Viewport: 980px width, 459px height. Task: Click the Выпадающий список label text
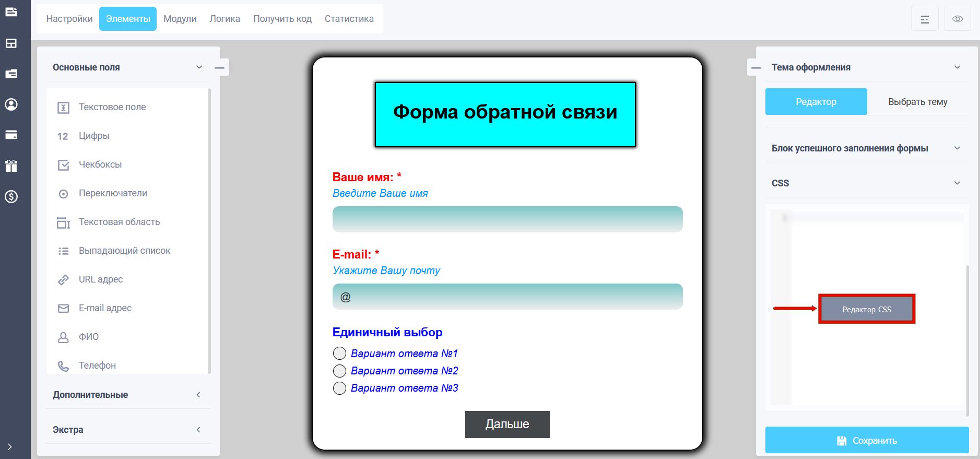pos(125,251)
